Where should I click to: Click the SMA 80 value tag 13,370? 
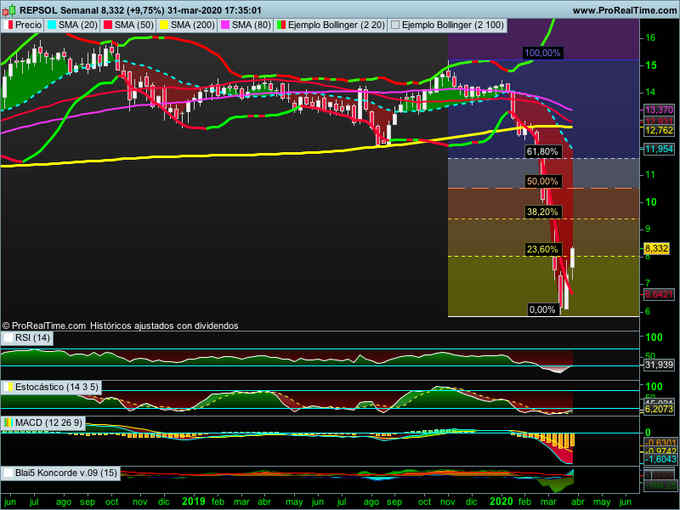coord(659,110)
